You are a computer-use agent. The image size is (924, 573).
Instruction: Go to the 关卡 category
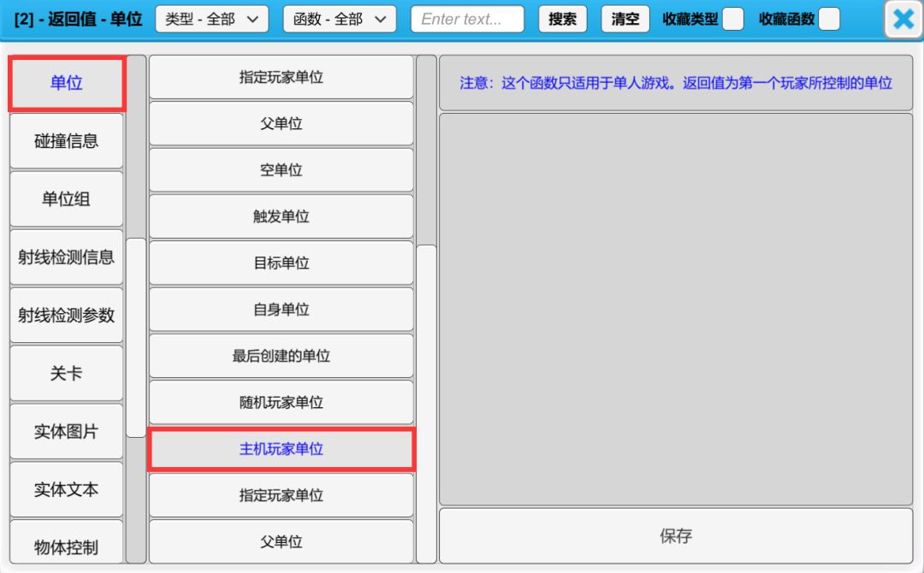67,373
